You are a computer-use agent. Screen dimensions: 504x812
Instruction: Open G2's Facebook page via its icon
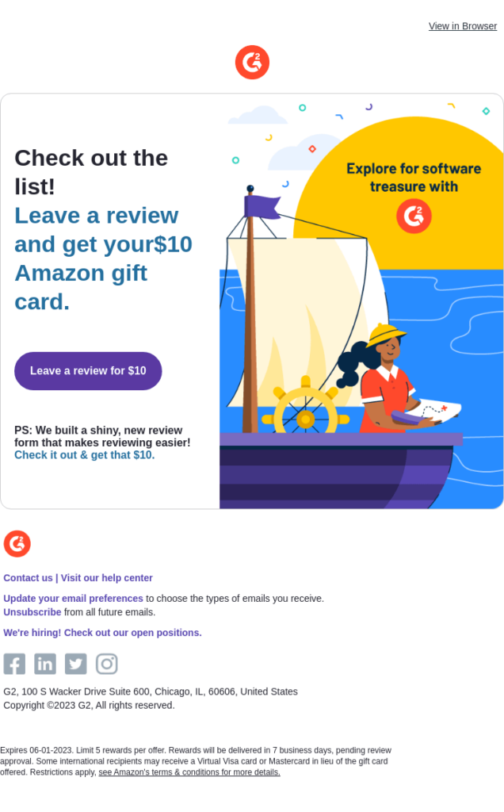click(13, 664)
